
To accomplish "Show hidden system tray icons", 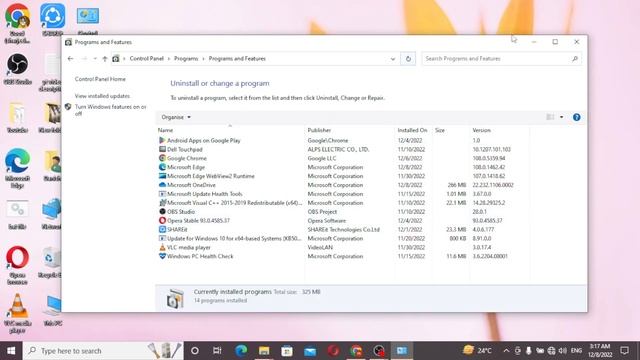I will [506, 351].
